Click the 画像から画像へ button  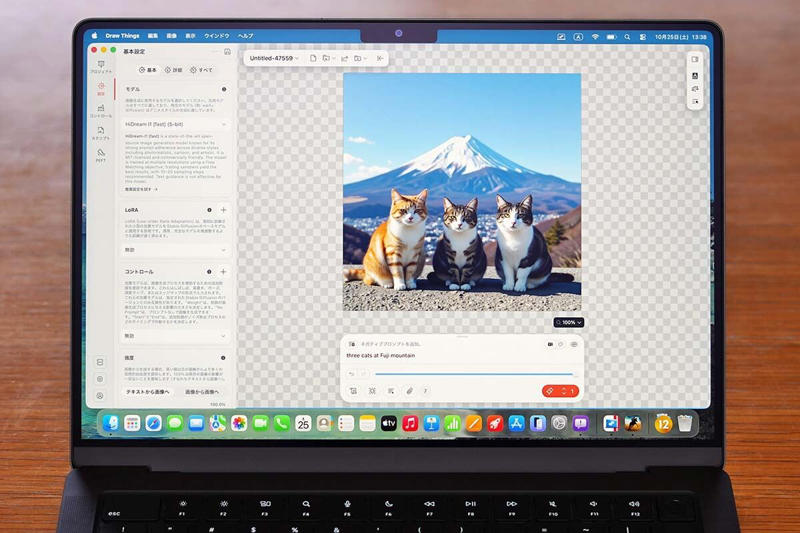[202, 392]
